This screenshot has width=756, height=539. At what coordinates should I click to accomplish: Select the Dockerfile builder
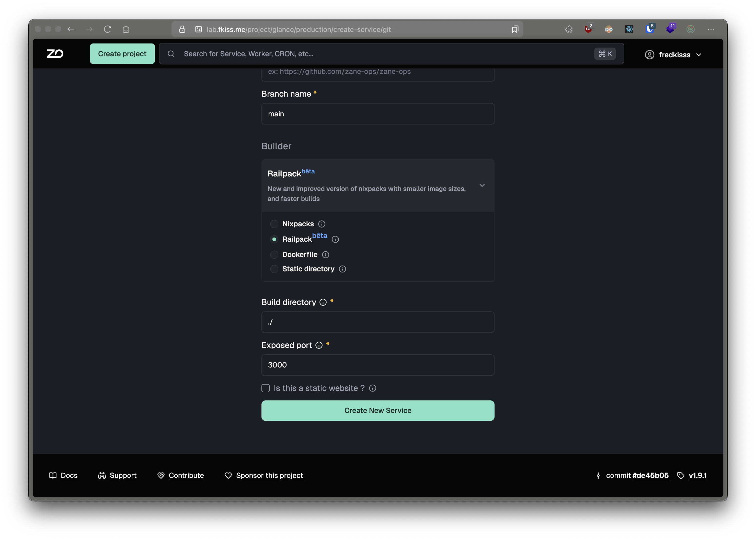pyautogui.click(x=274, y=255)
